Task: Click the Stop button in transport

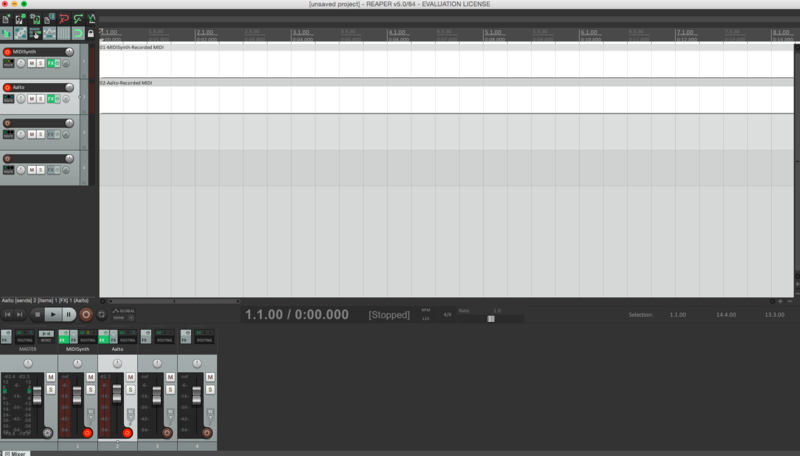Action: point(37,314)
